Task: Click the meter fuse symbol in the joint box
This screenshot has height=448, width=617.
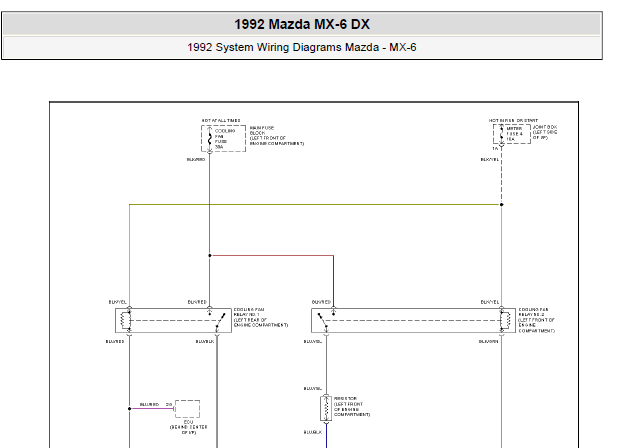Action: [x=501, y=134]
